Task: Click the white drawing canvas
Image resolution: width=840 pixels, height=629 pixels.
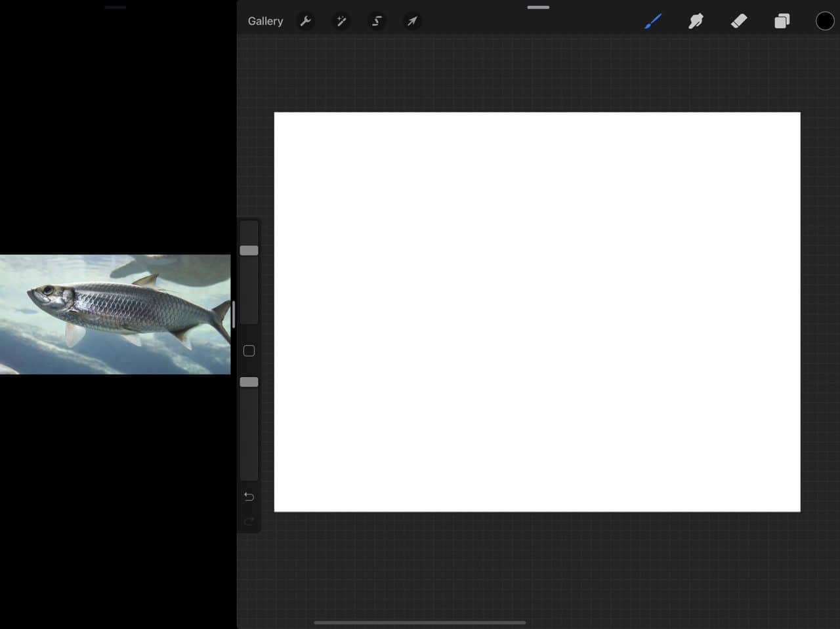Action: [x=537, y=312]
